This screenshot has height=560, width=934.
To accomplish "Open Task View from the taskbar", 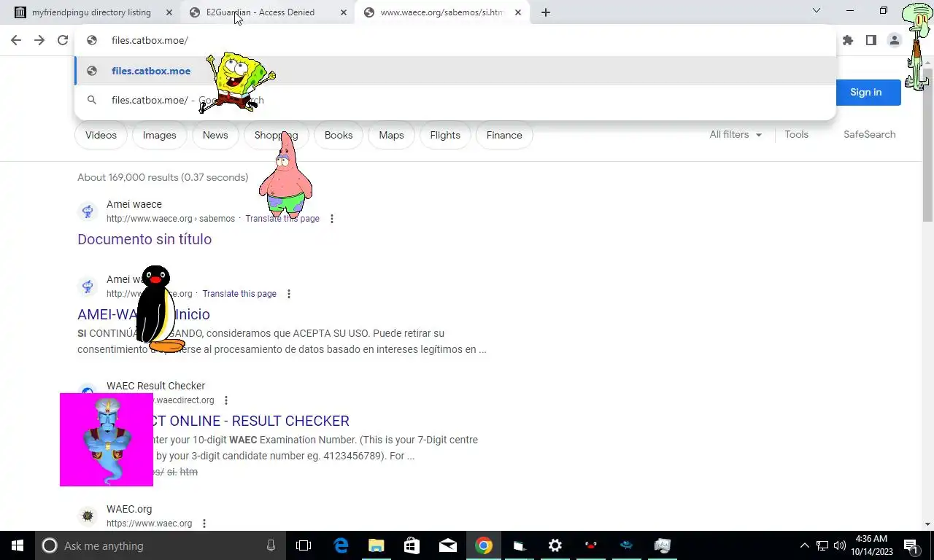I will pyautogui.click(x=304, y=545).
